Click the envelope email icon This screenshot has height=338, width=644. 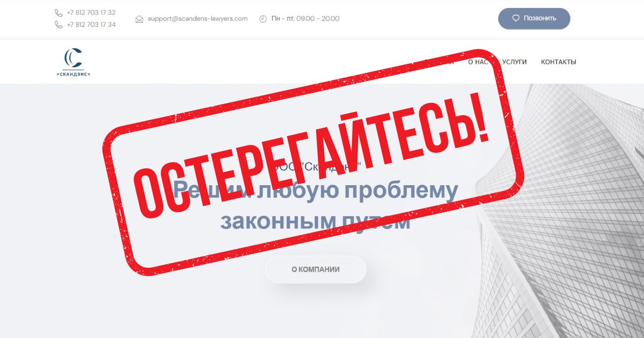140,19
